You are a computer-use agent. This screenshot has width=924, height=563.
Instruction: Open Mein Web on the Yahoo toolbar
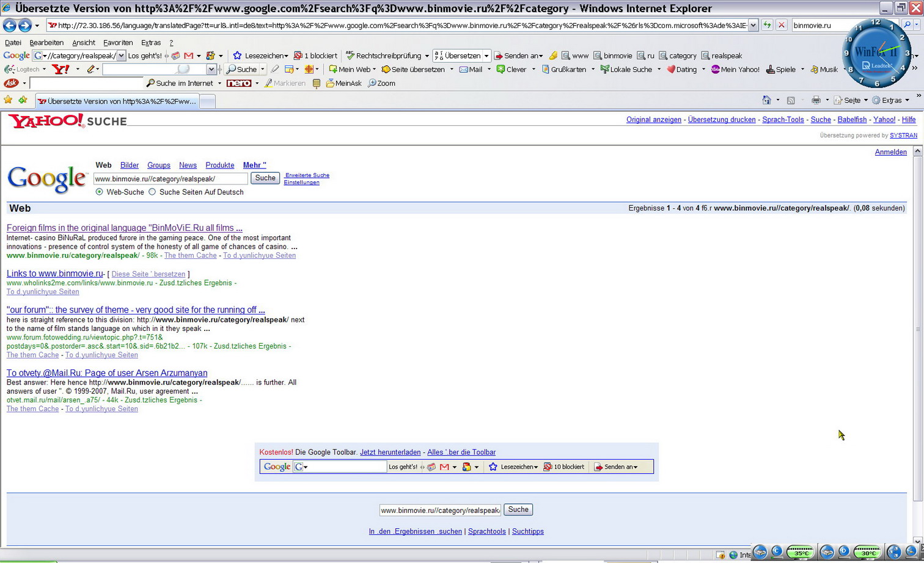point(350,69)
